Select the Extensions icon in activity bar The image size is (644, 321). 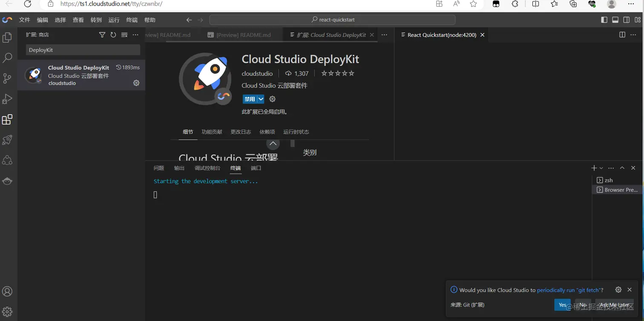(7, 119)
